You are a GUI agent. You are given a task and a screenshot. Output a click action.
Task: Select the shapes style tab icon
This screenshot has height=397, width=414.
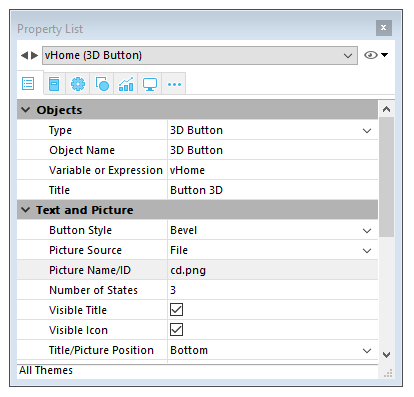tap(102, 84)
